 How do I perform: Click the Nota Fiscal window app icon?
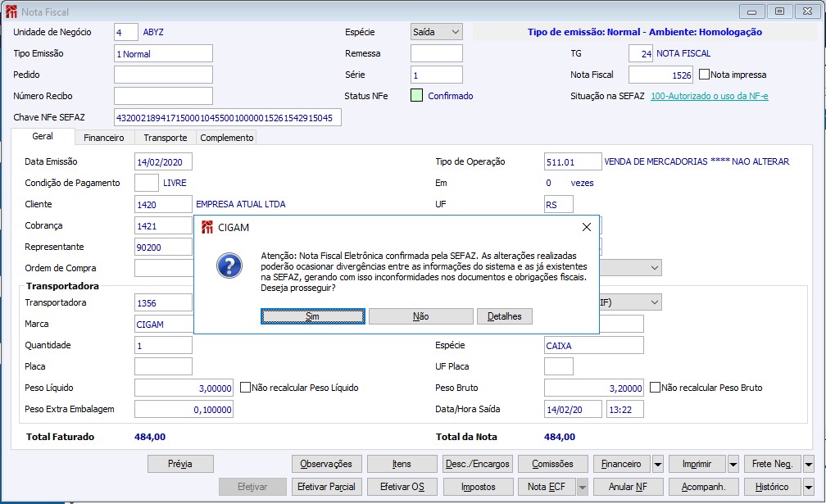point(11,12)
